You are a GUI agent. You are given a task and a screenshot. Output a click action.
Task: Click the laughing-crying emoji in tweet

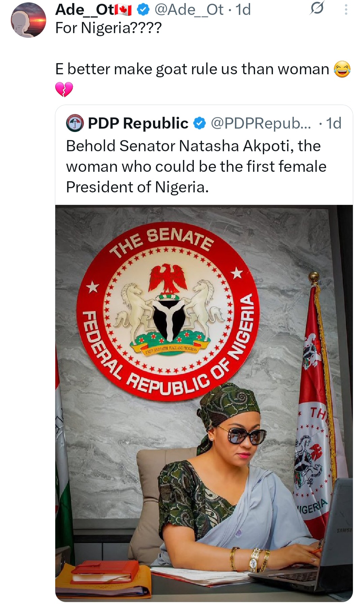342,69
